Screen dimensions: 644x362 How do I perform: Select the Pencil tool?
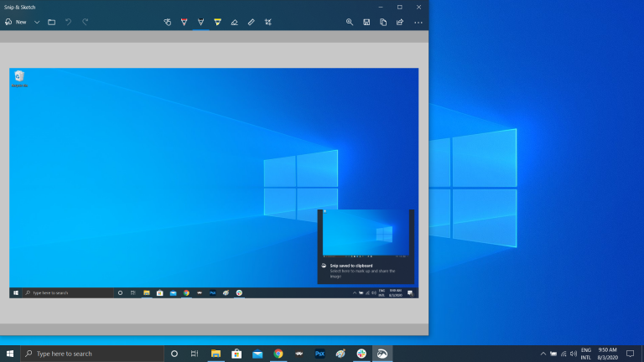pos(200,22)
